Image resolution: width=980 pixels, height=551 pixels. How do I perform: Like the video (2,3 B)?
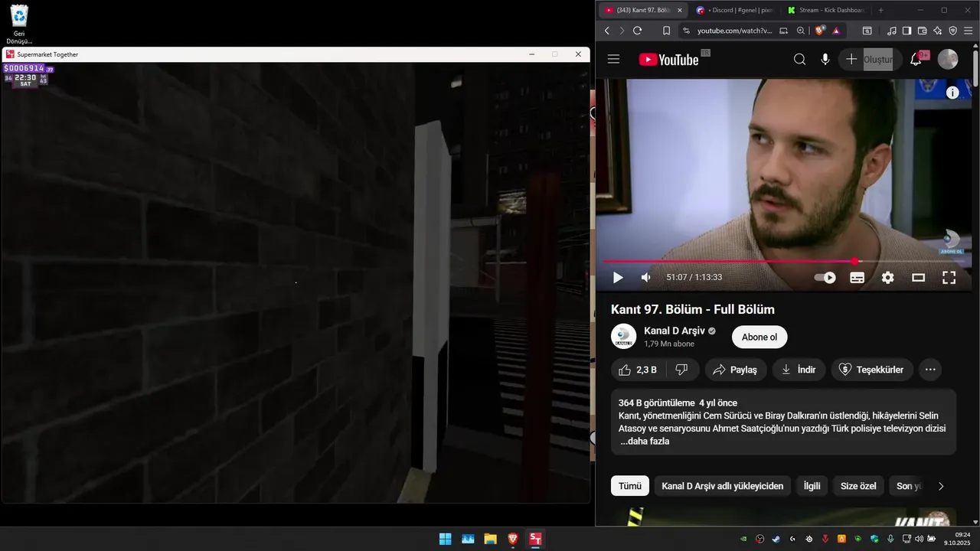click(639, 370)
